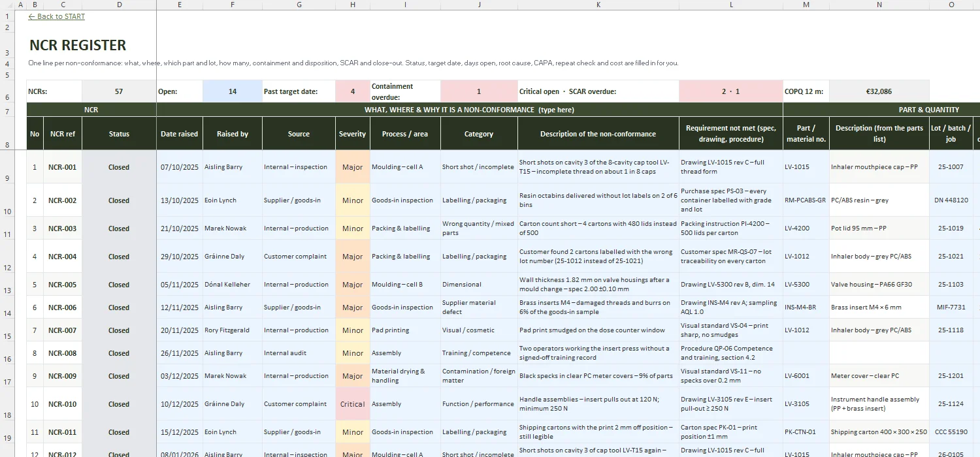Click the Critical severity cell for NCR-010
The image size is (980, 457).
(353, 404)
